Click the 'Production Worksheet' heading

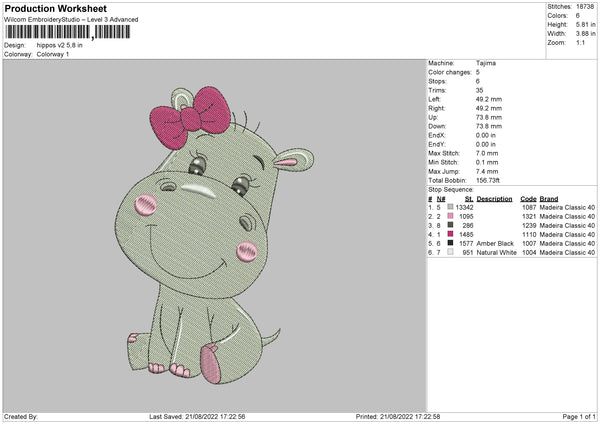(55, 8)
